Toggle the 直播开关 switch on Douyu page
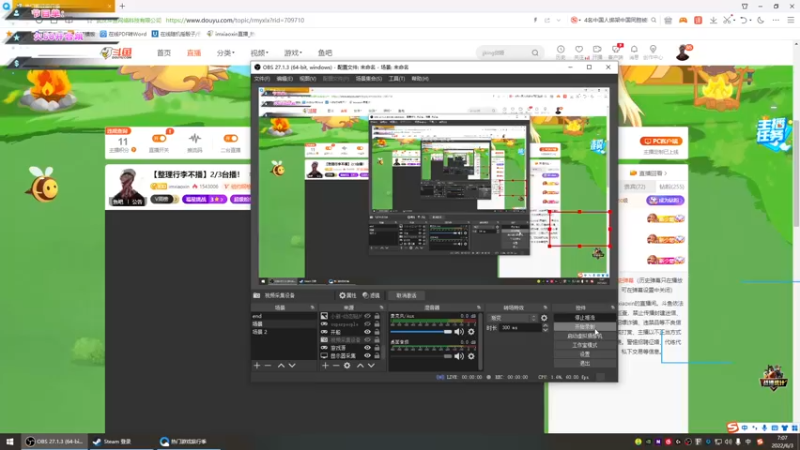 point(159,138)
